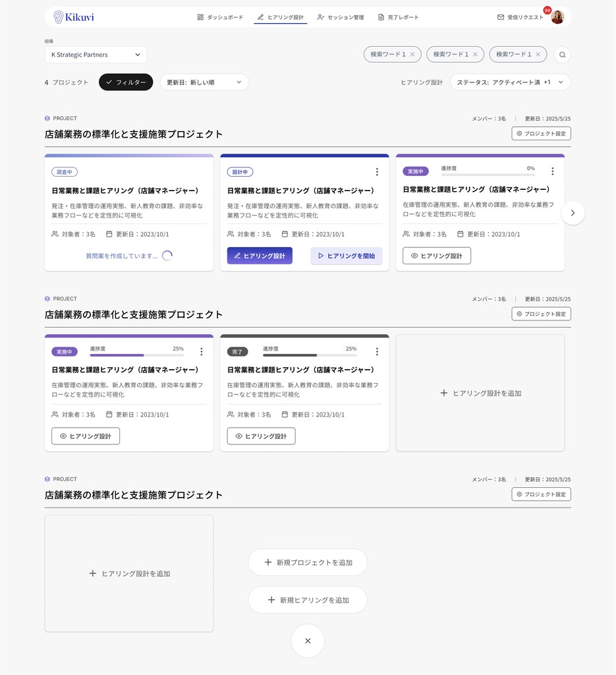Open the search magnifier icon near the keyword chips
This screenshot has width=616, height=675.
pos(561,54)
